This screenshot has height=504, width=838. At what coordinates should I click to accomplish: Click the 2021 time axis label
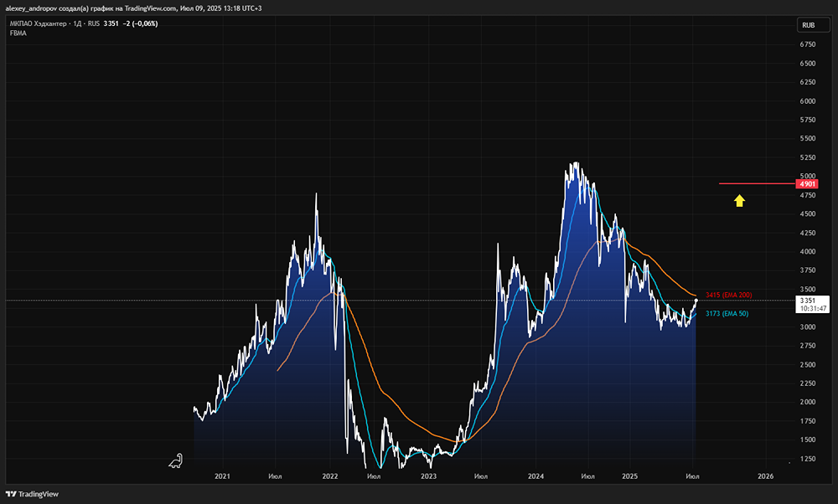click(x=222, y=476)
